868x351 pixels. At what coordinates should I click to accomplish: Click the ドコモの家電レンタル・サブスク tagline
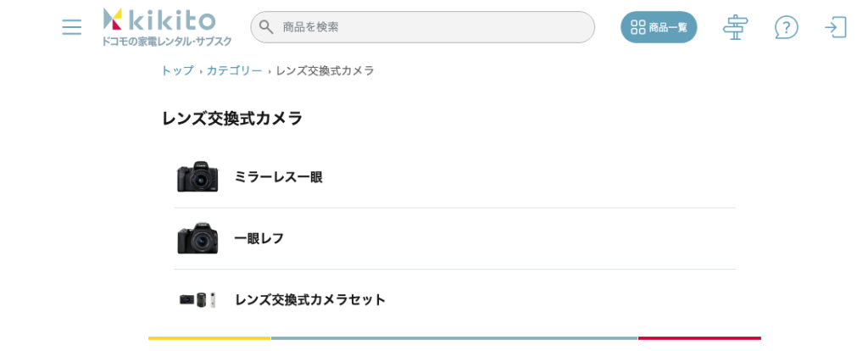(x=167, y=42)
